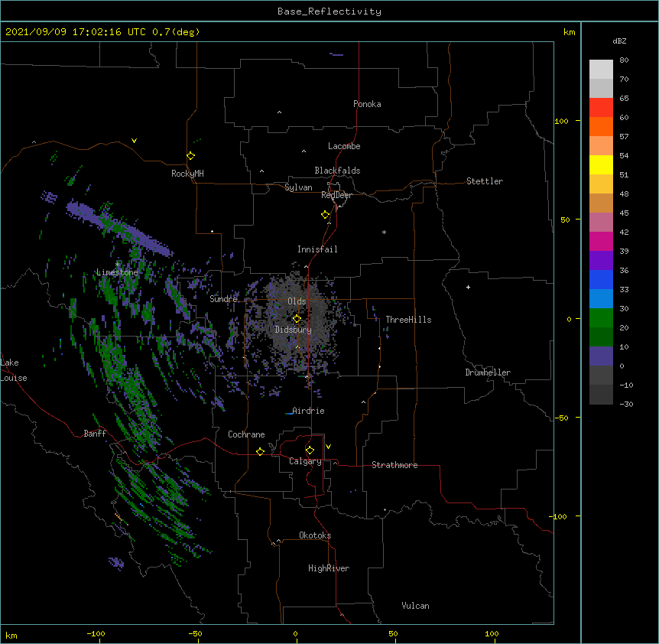The image size is (659, 644).
Task: Click the right axis 50 km tick label
Action: (x=565, y=220)
